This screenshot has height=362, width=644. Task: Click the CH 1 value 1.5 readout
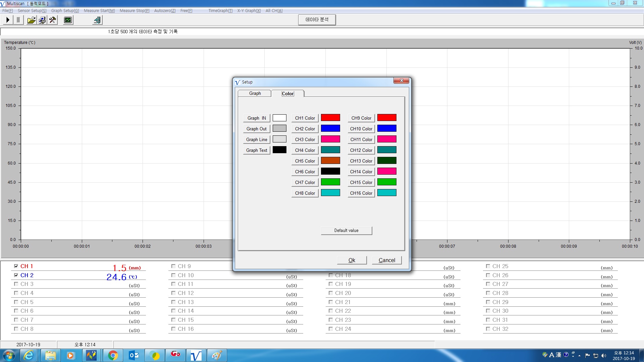tap(119, 268)
